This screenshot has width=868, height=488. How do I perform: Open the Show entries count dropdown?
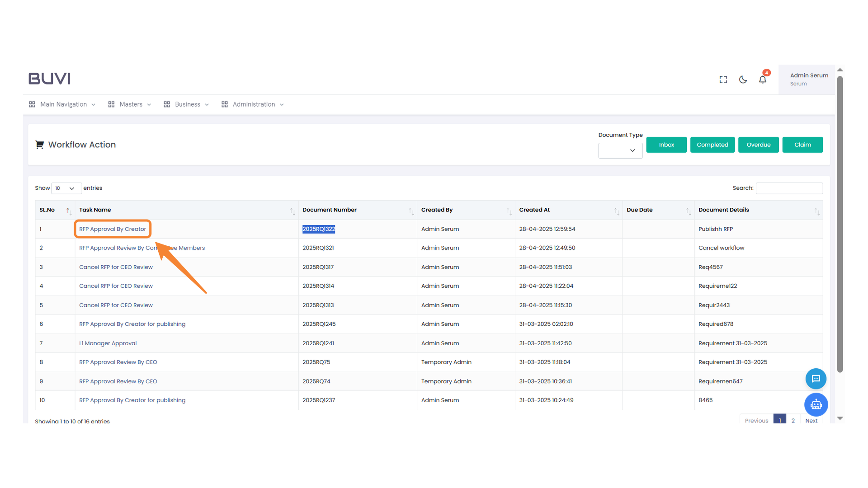[66, 188]
